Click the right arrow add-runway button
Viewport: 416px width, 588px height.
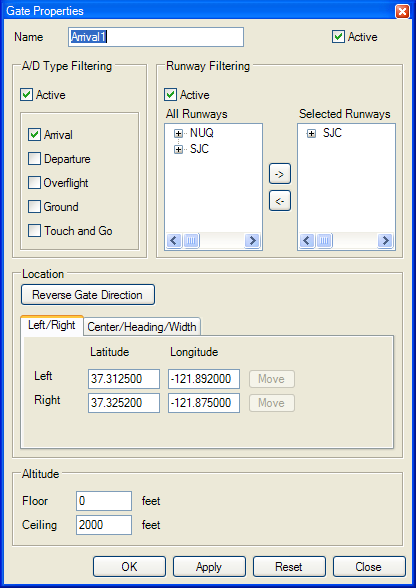click(280, 174)
